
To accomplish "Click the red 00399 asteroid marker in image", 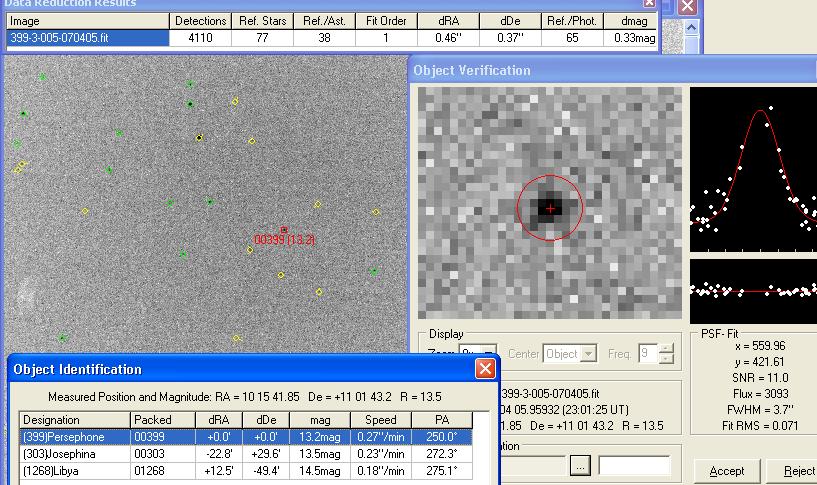I will click(284, 230).
